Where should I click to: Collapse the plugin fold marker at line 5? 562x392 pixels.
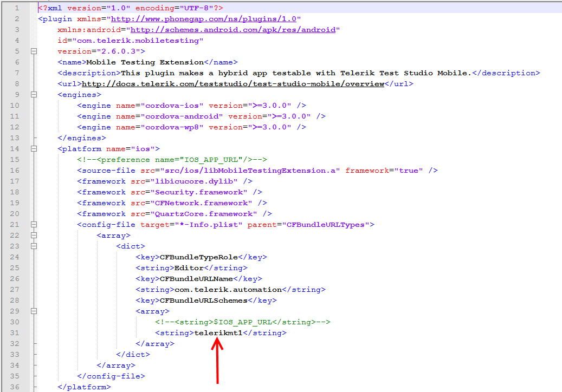(x=34, y=51)
